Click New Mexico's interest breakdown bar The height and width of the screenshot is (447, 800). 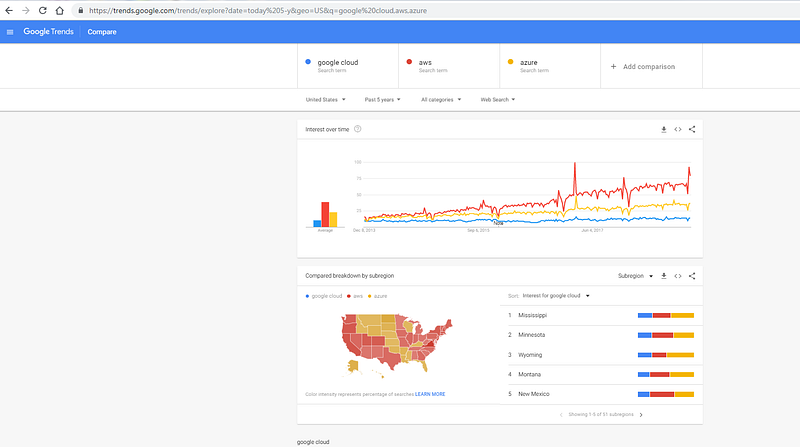point(666,394)
